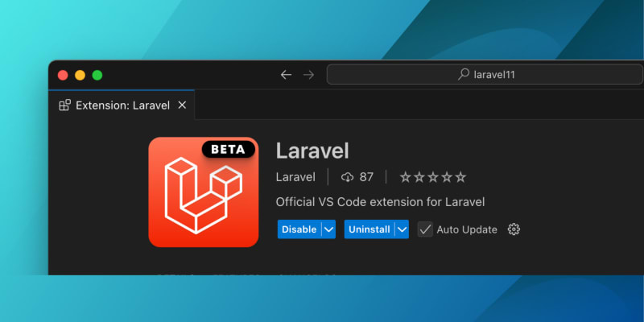The image size is (644, 322).
Task: Expand the Uninstall button dropdown arrow
Action: click(x=401, y=229)
